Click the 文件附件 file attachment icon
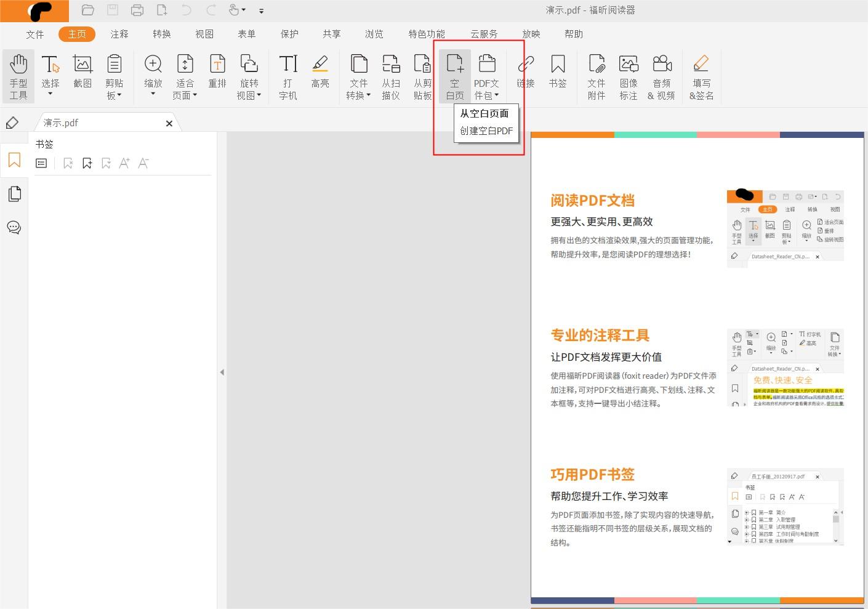The image size is (868, 609). tap(596, 75)
